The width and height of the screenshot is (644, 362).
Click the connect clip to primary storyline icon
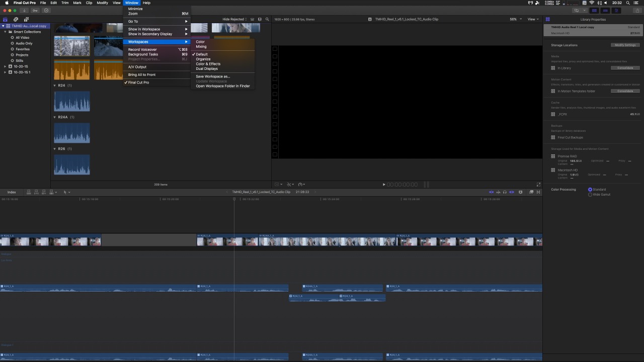click(29, 192)
